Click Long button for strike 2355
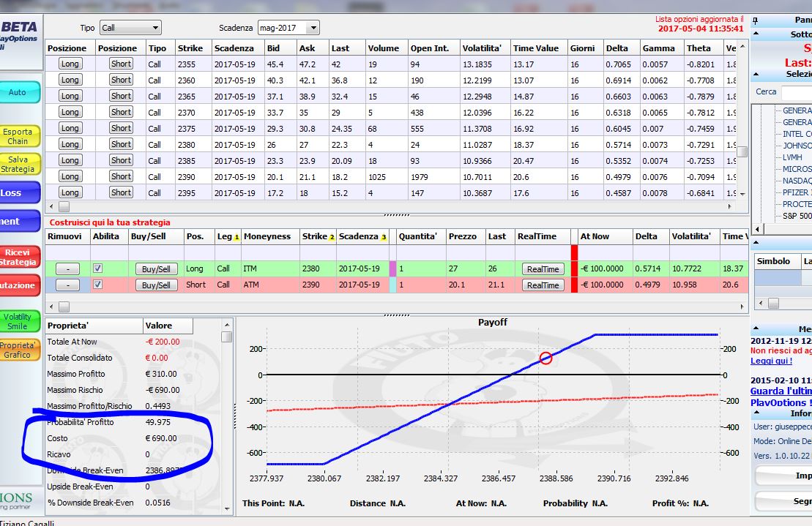Image resolution: width=812 pixels, height=526 pixels. coord(70,64)
